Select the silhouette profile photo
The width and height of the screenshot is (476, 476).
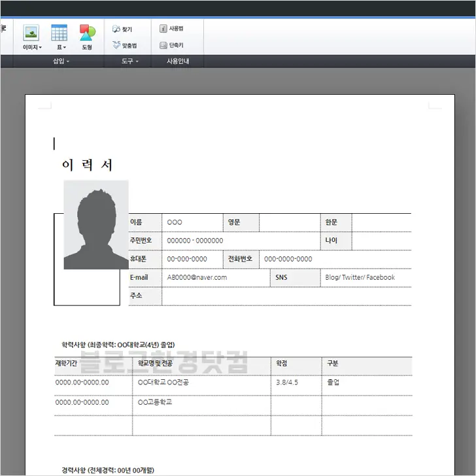[x=96, y=225]
